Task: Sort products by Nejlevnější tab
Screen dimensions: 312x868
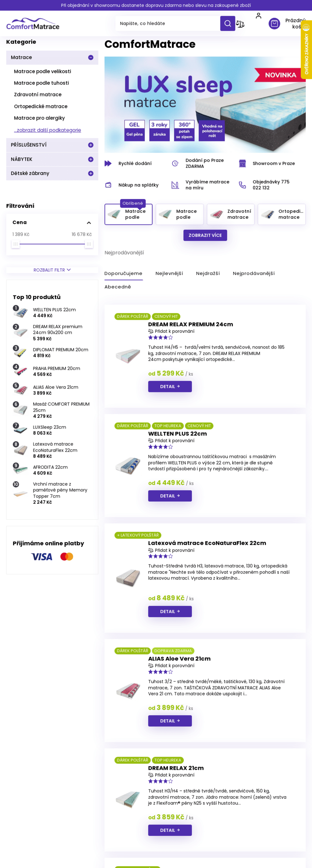Action: click(169, 273)
